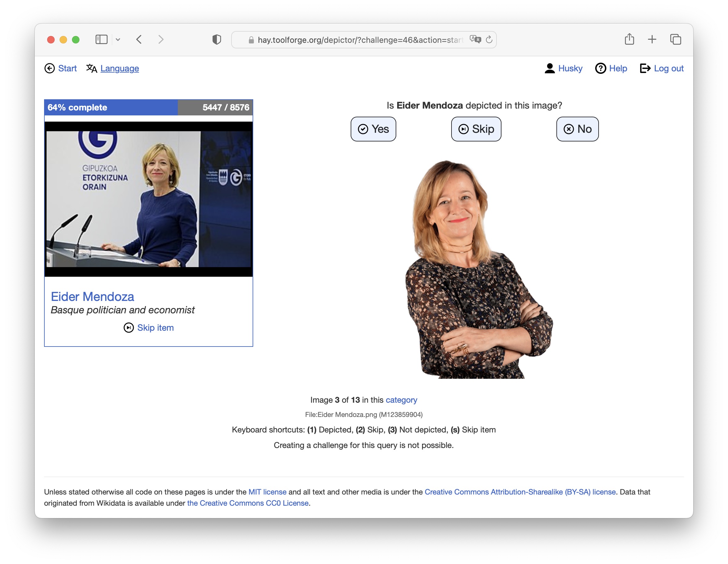This screenshot has width=728, height=564.
Task: Click the Yes button
Action: click(x=373, y=129)
